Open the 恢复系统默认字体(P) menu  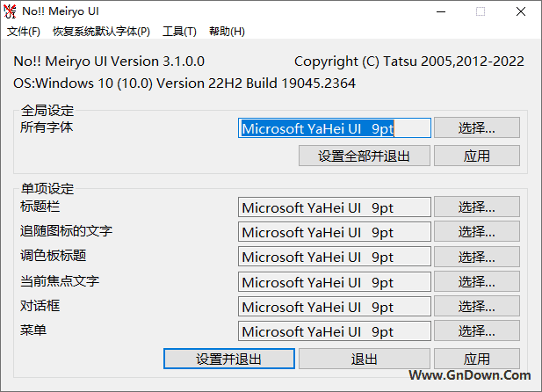pos(101,32)
